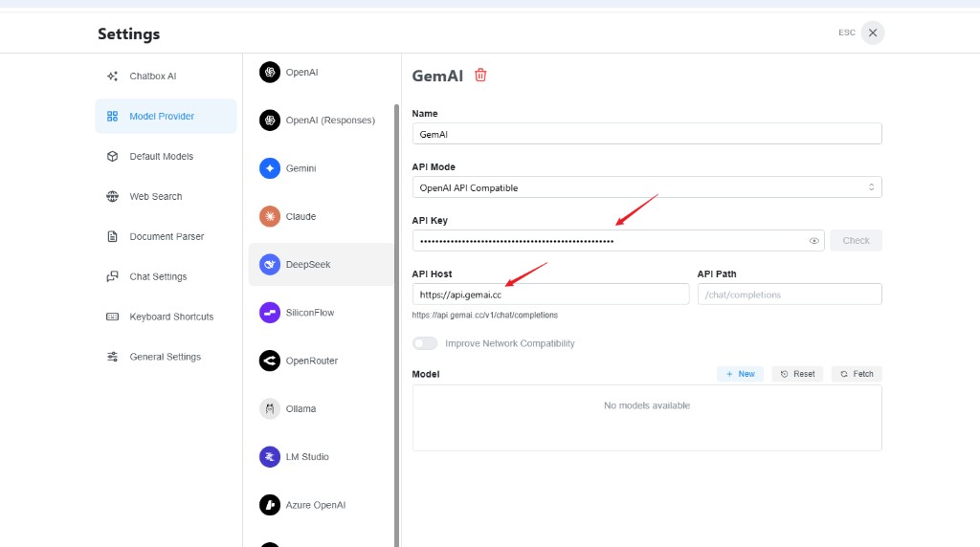
Task: Switch to Chat Settings section
Action: point(158,277)
